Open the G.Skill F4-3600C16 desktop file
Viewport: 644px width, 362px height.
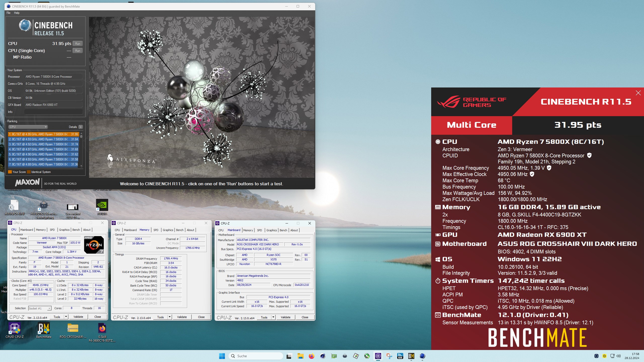(x=102, y=332)
